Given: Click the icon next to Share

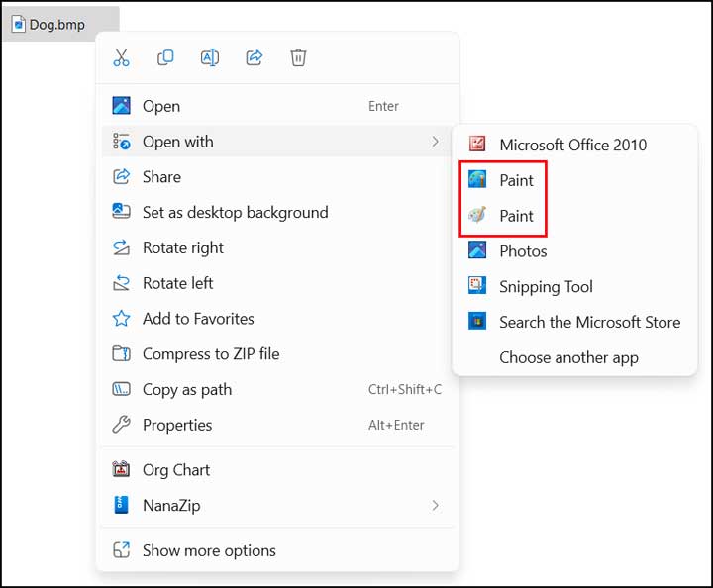Looking at the screenshot, I should click(x=121, y=177).
